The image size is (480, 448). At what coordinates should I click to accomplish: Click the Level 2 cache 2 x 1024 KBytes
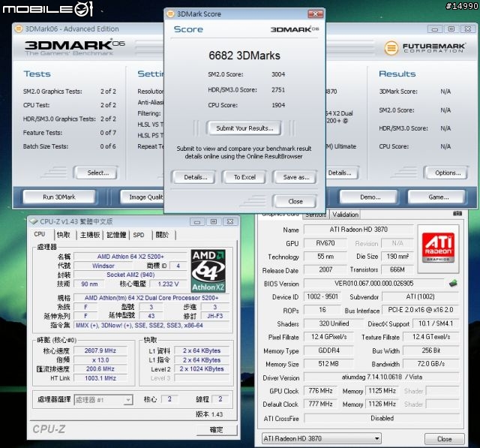(202, 369)
